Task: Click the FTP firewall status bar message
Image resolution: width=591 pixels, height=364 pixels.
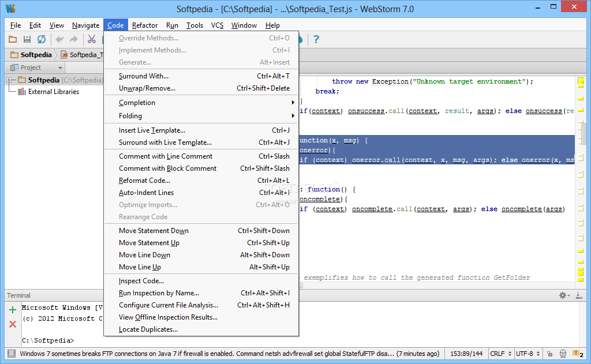Action: [x=229, y=354]
